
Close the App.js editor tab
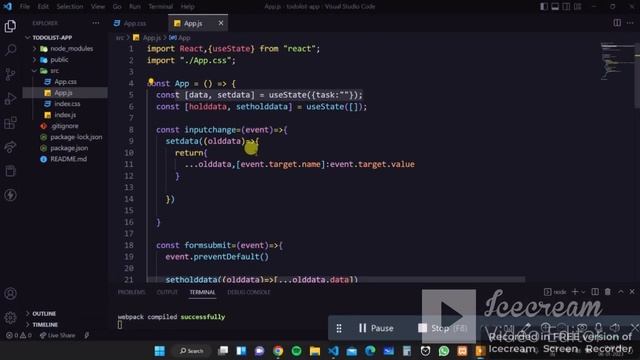click(x=221, y=23)
